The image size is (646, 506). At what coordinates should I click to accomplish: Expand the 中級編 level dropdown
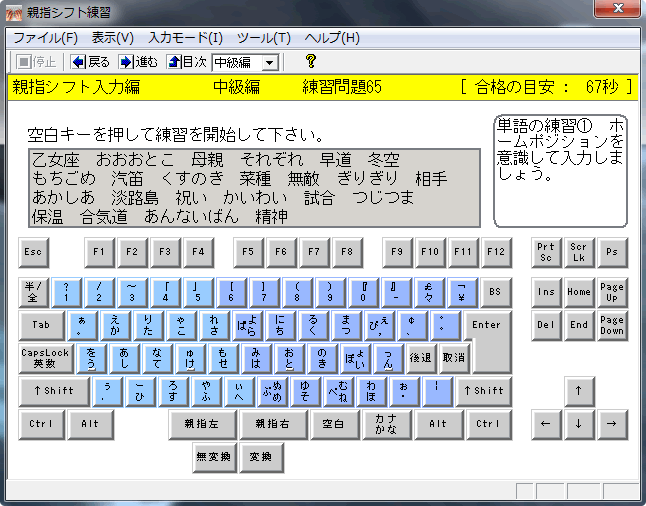click(x=269, y=62)
